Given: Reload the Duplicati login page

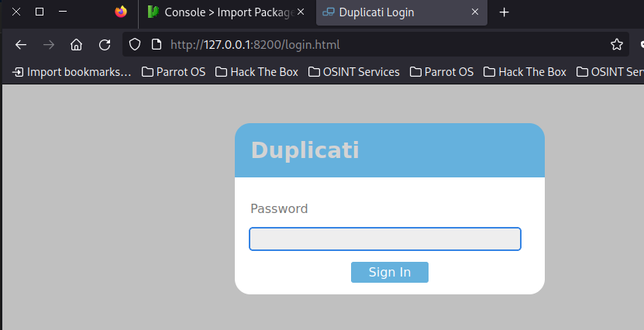Looking at the screenshot, I should [x=104, y=45].
